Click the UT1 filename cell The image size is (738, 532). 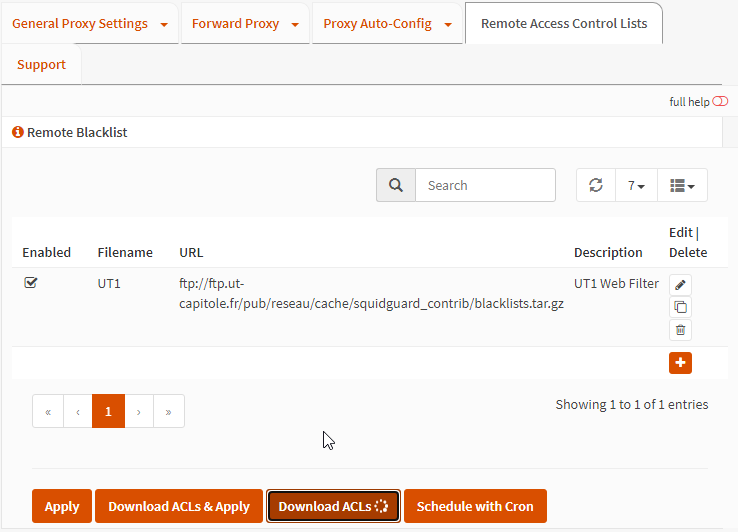click(109, 283)
